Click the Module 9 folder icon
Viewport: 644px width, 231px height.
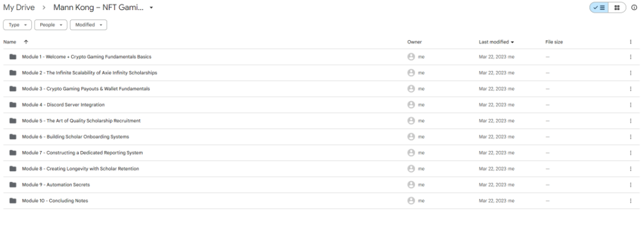[13, 185]
